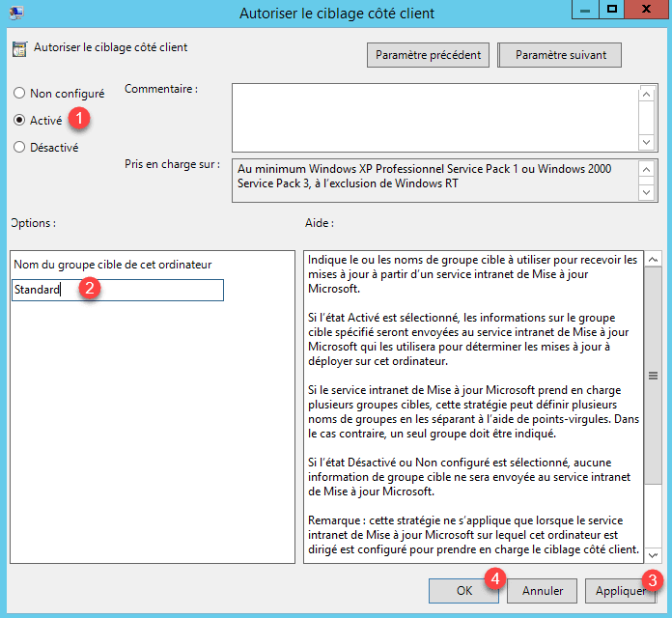Maximize the Autoriser le ciblage window
The image size is (672, 618).
tap(611, 9)
